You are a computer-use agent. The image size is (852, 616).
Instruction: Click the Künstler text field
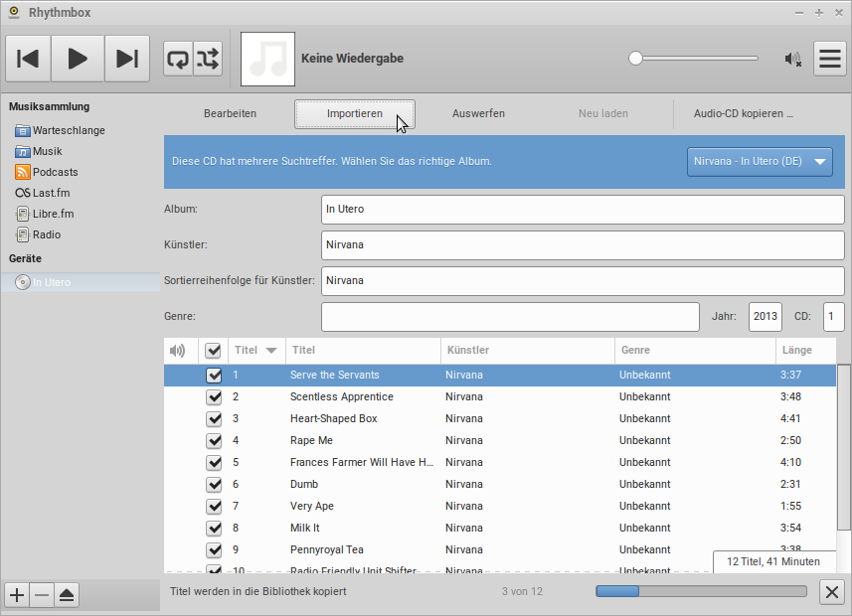(583, 245)
